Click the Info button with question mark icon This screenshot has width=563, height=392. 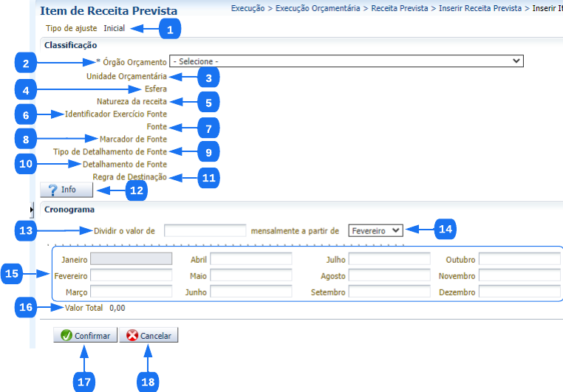pos(67,190)
